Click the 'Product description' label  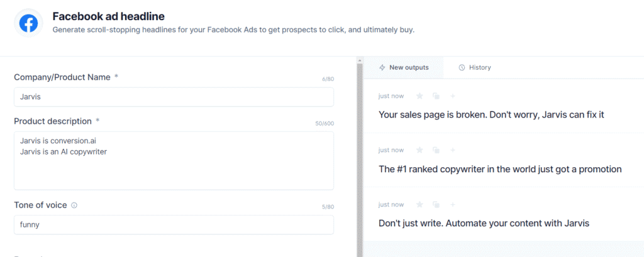(x=53, y=121)
